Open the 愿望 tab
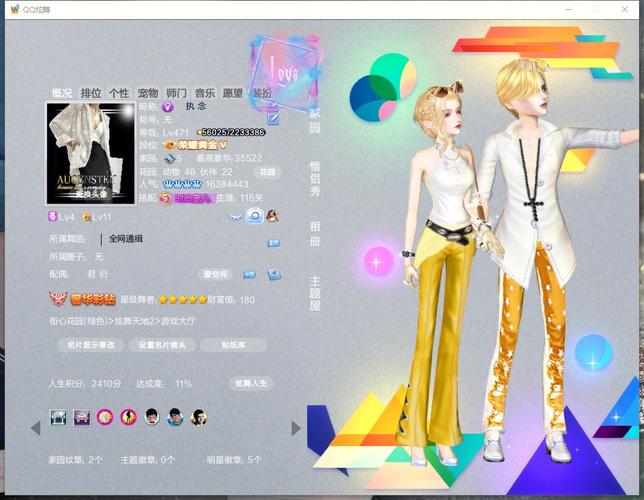644x500 pixels. [x=233, y=93]
